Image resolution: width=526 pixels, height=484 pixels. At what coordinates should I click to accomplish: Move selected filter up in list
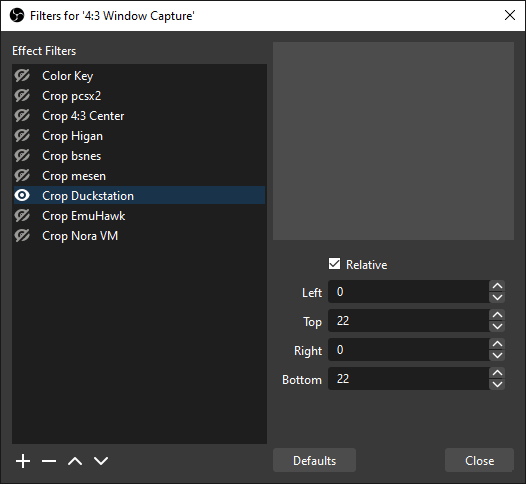75,461
